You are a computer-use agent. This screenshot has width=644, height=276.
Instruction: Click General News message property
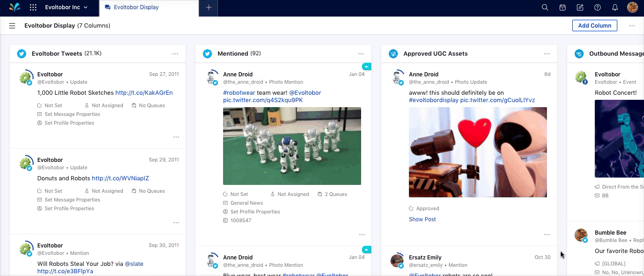tap(243, 203)
